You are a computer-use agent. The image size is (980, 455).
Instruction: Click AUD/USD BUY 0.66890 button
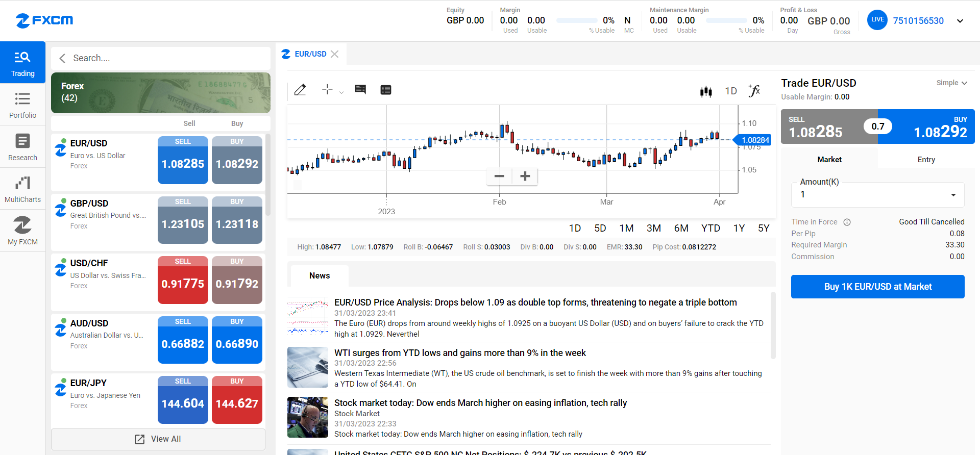click(237, 340)
